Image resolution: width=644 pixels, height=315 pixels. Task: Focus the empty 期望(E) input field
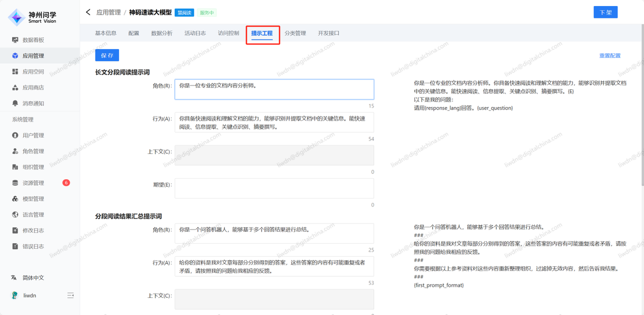point(274,188)
